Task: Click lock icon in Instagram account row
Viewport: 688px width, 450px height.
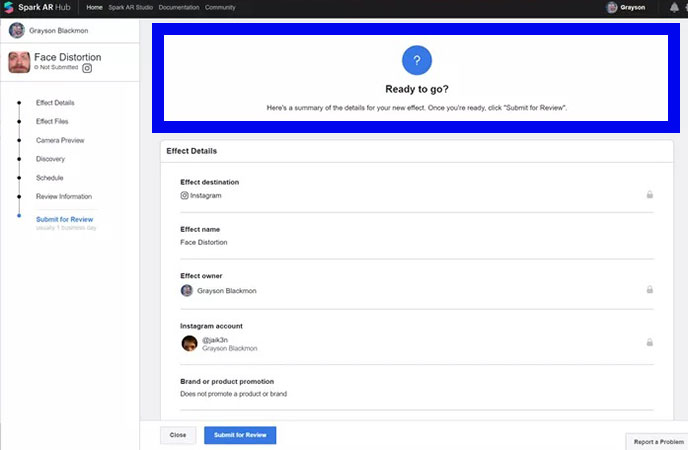Action: pyautogui.click(x=650, y=342)
